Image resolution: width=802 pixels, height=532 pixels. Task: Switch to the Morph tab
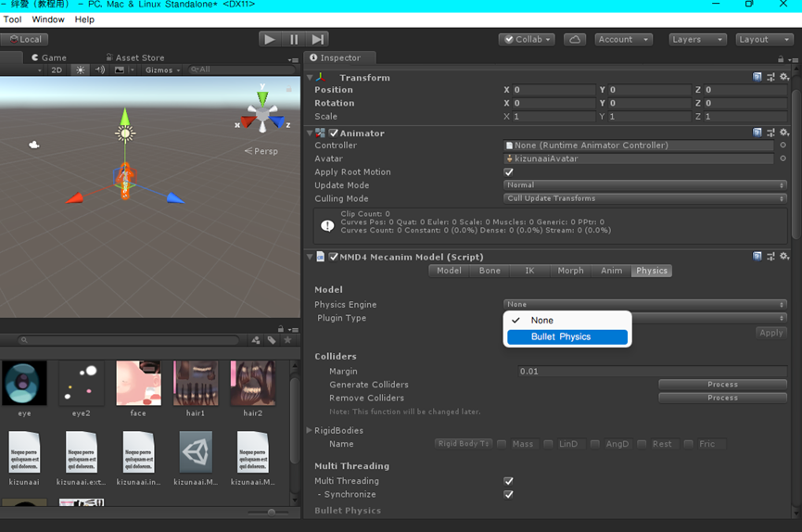click(x=570, y=271)
